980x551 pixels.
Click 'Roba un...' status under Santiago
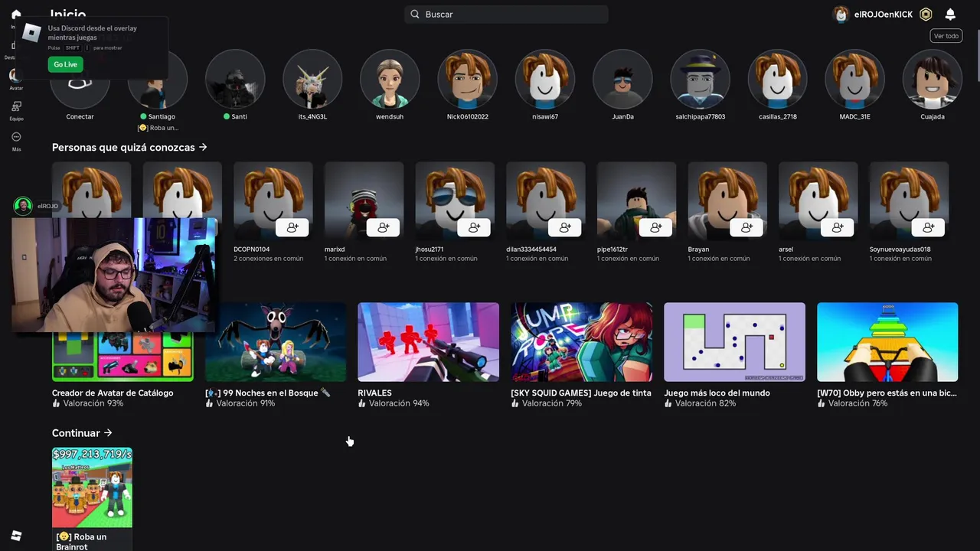pyautogui.click(x=158, y=128)
